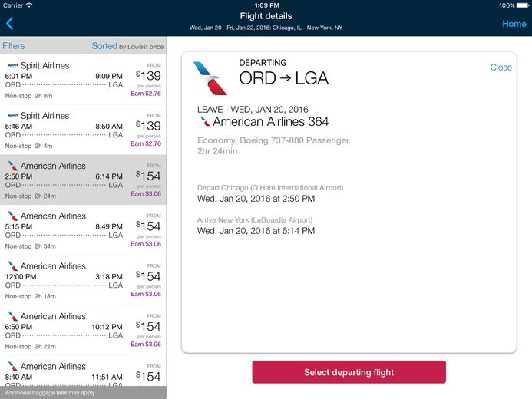This screenshot has height=399, width=532.
Task: Select American Airlines 2:50 PM flight
Action: pos(83,180)
